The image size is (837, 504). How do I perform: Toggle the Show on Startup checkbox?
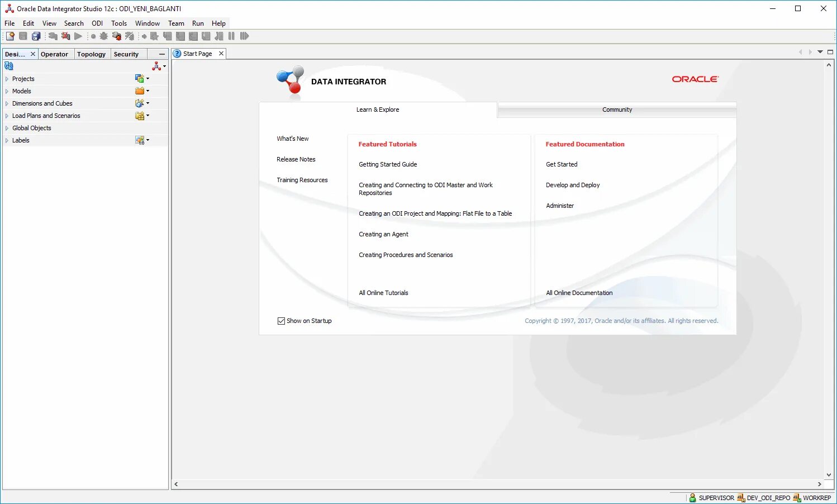281,321
